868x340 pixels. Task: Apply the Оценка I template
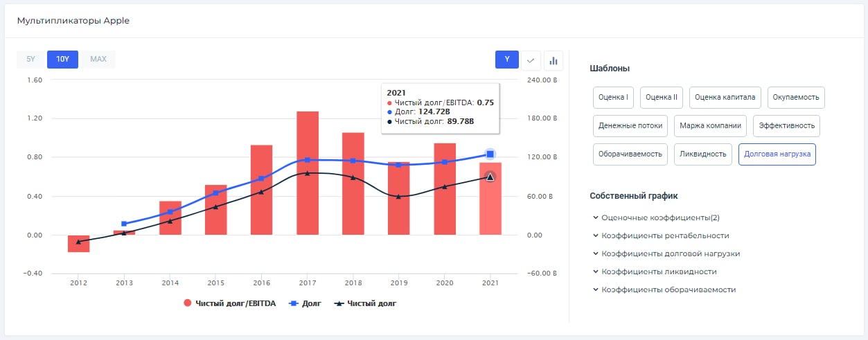point(614,97)
